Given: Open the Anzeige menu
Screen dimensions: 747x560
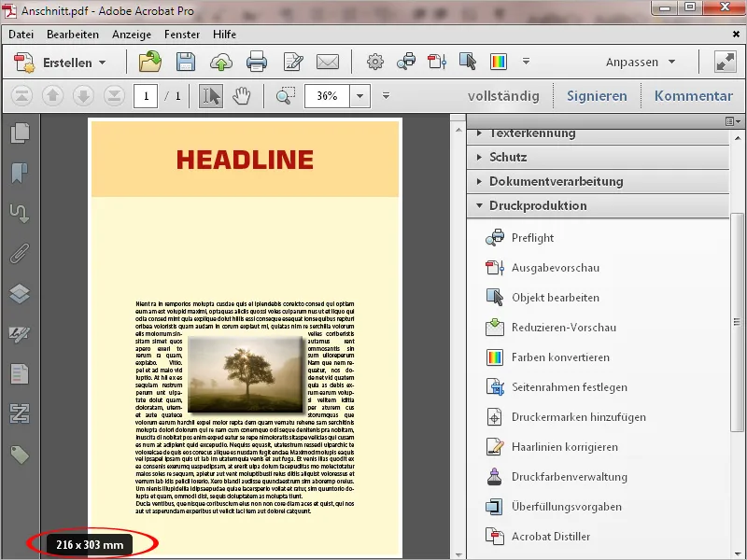Looking at the screenshot, I should (132, 35).
